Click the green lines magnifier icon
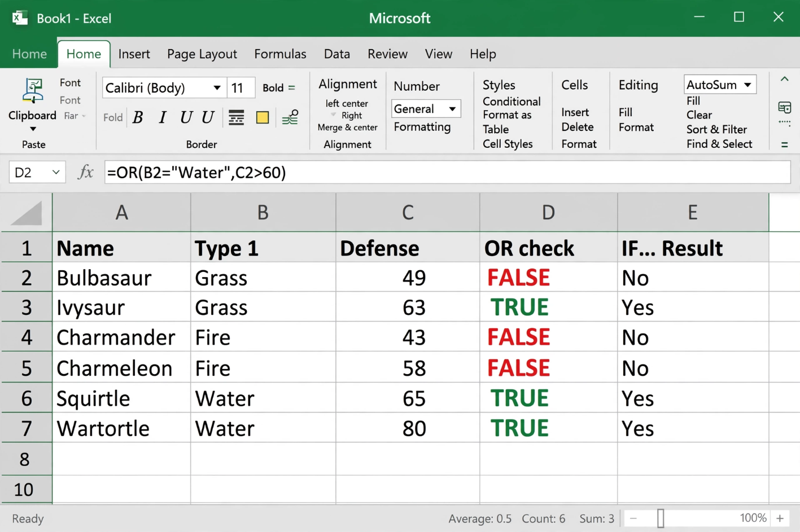Image resolution: width=800 pixels, height=532 pixels. point(290,117)
